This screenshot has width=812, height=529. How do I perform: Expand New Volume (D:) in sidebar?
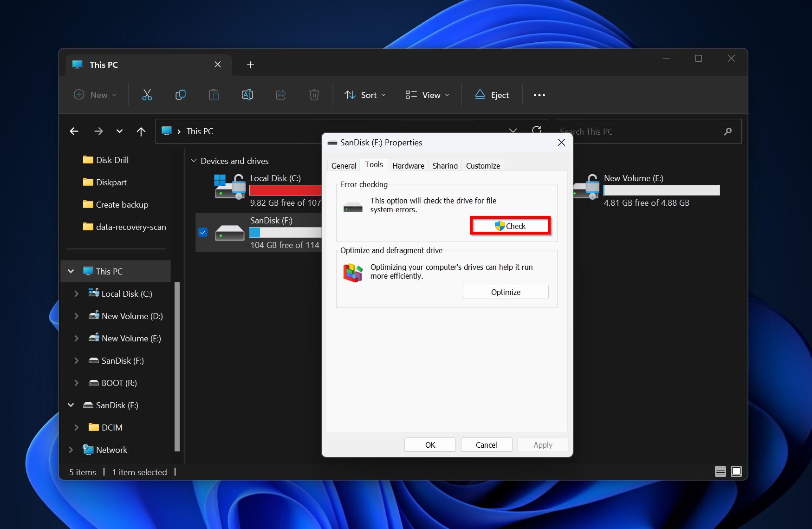tap(77, 316)
